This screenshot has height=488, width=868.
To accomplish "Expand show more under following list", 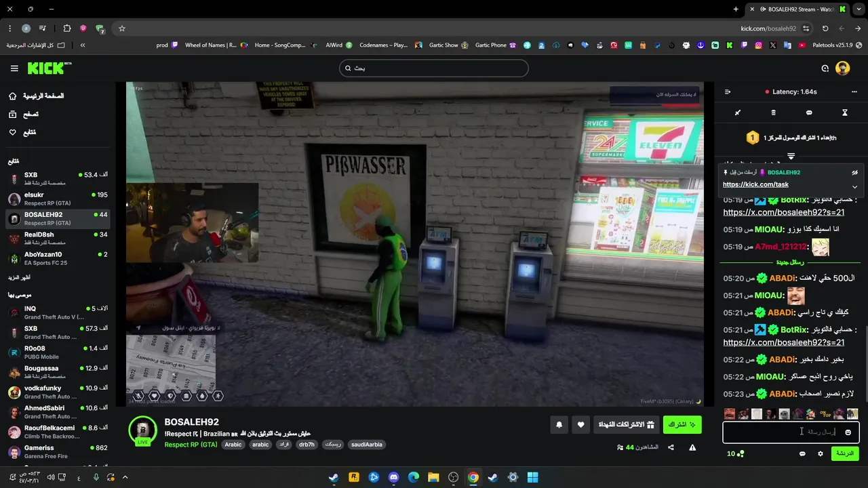I will [x=19, y=278].
